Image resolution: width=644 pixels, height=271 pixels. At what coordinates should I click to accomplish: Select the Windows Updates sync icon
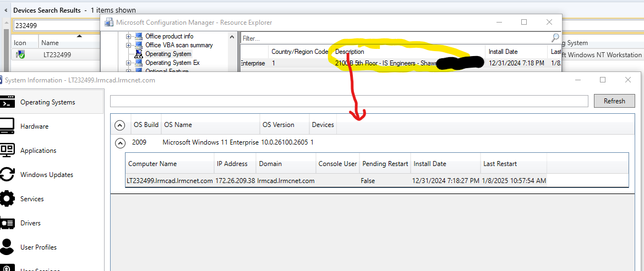[x=7, y=175]
